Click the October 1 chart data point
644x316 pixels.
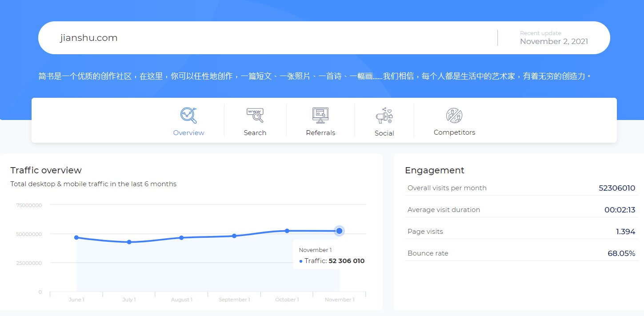click(x=287, y=231)
